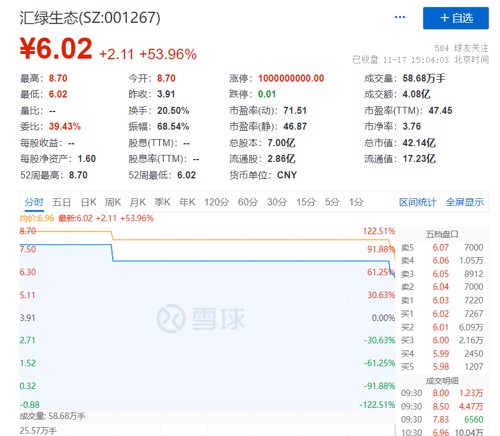
Task: Choose the 60分 interval tab
Action: [x=248, y=202]
